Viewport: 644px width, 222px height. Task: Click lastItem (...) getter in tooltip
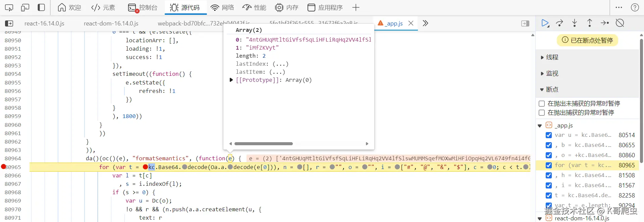pyautogui.click(x=277, y=72)
